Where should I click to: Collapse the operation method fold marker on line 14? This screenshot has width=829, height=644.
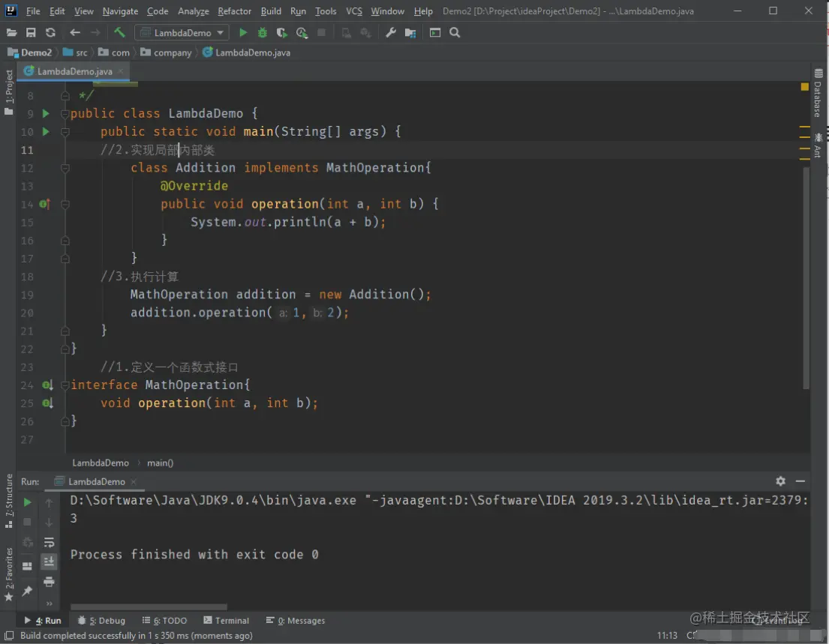[x=65, y=204]
